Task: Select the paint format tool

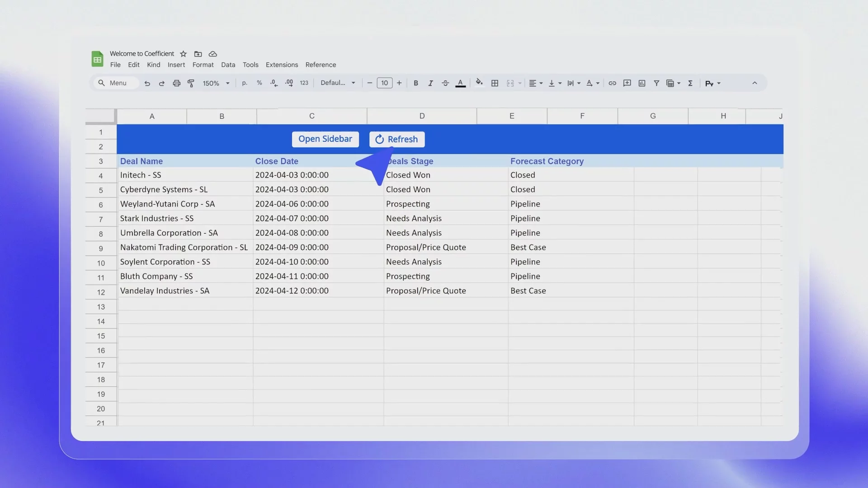Action: [x=191, y=83]
